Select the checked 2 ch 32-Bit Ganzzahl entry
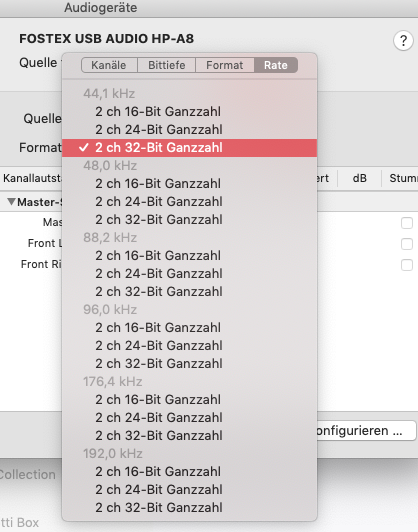The image size is (418, 532). tap(189, 148)
